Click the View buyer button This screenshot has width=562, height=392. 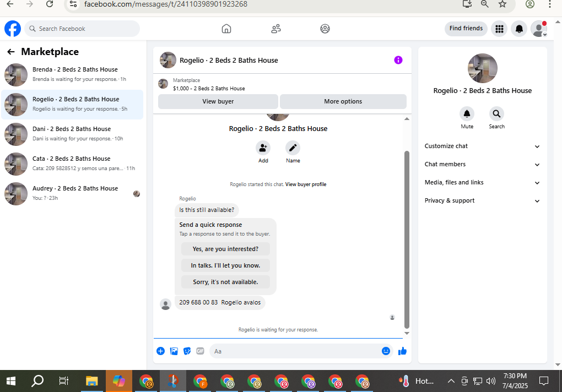click(218, 102)
